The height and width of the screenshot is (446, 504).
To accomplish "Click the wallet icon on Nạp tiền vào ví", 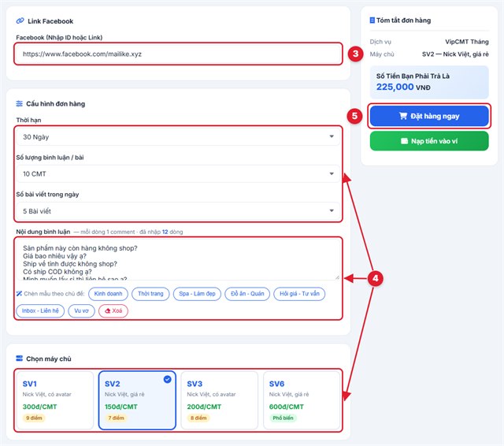I will click(404, 141).
